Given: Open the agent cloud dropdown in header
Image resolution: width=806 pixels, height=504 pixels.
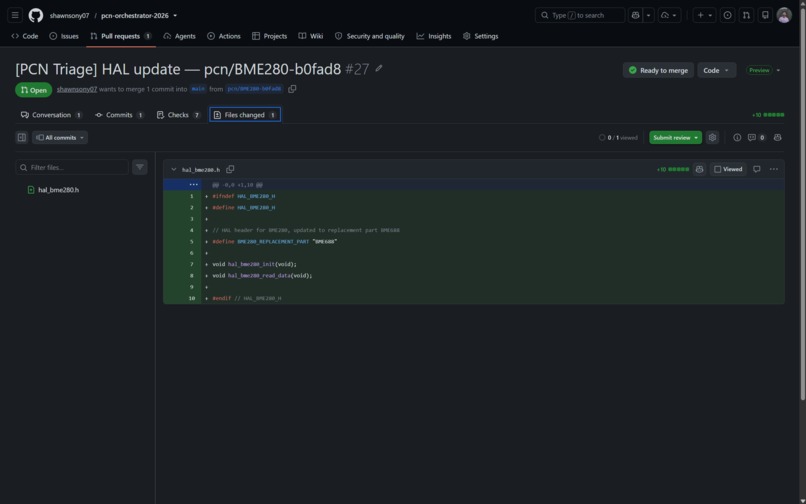Looking at the screenshot, I should [669, 15].
